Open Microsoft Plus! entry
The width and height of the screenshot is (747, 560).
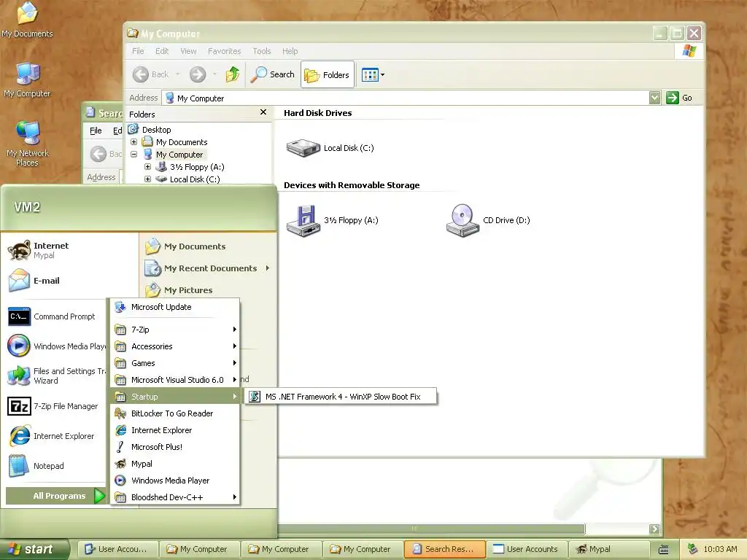pyautogui.click(x=175, y=447)
